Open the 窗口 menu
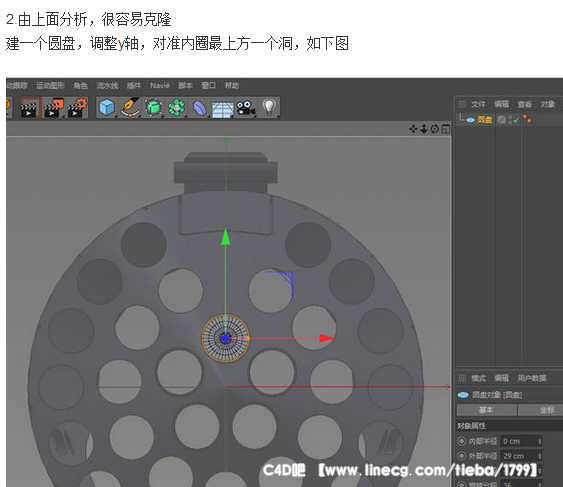The height and width of the screenshot is (487, 563). [209, 85]
